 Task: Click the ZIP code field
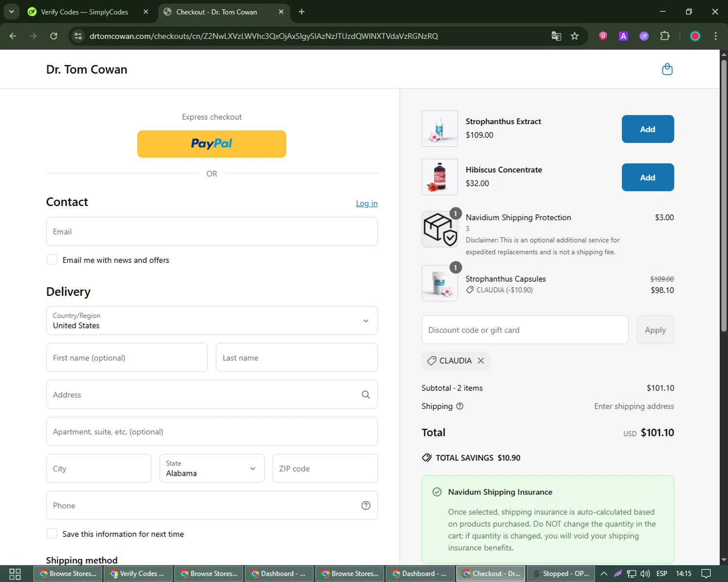click(x=325, y=469)
